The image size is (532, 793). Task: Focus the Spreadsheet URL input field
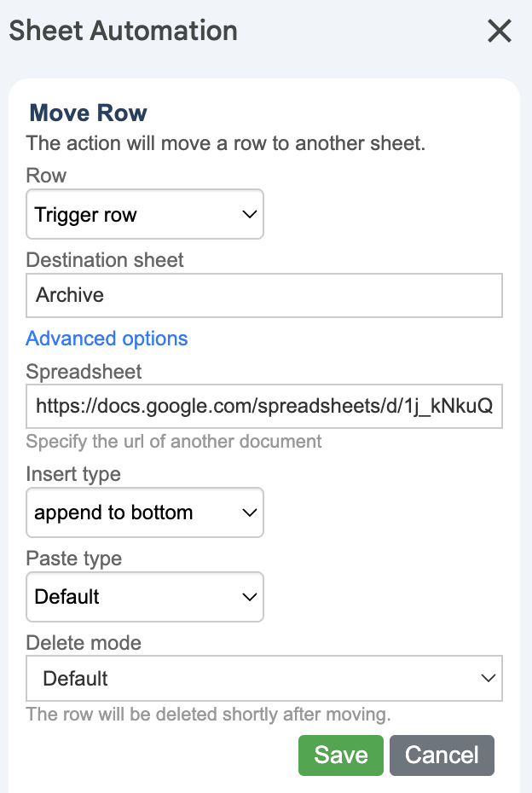[x=263, y=407]
